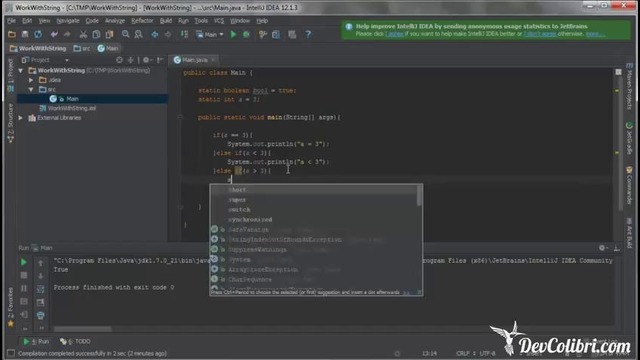Click the Help question mark icon
The image size is (640, 360).
pos(308,35)
